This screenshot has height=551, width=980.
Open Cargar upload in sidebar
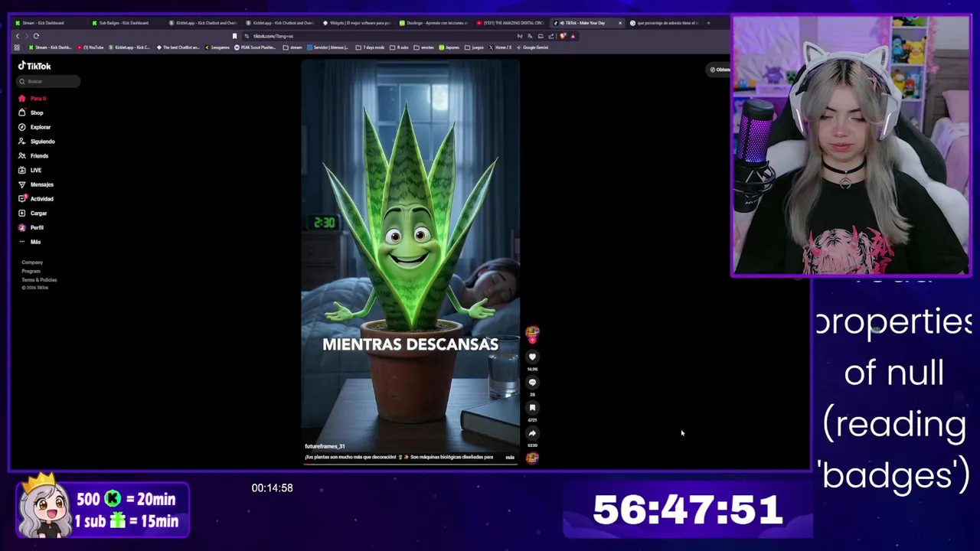pos(33,214)
